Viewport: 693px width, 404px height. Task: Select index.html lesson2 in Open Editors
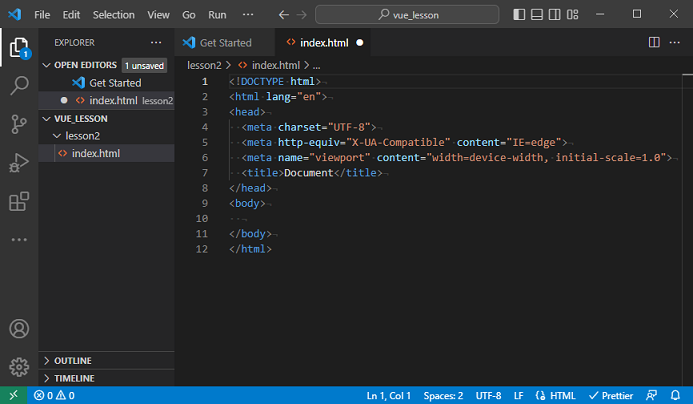pyautogui.click(x=107, y=100)
